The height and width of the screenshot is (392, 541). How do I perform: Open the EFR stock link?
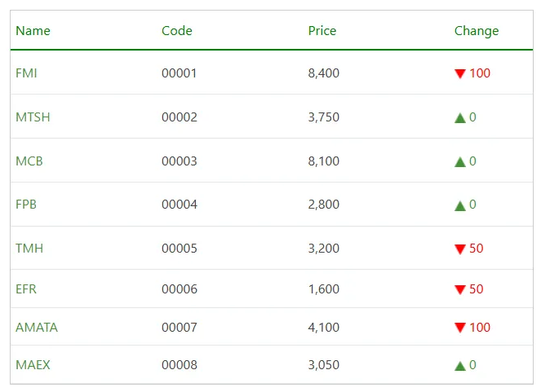coord(26,289)
